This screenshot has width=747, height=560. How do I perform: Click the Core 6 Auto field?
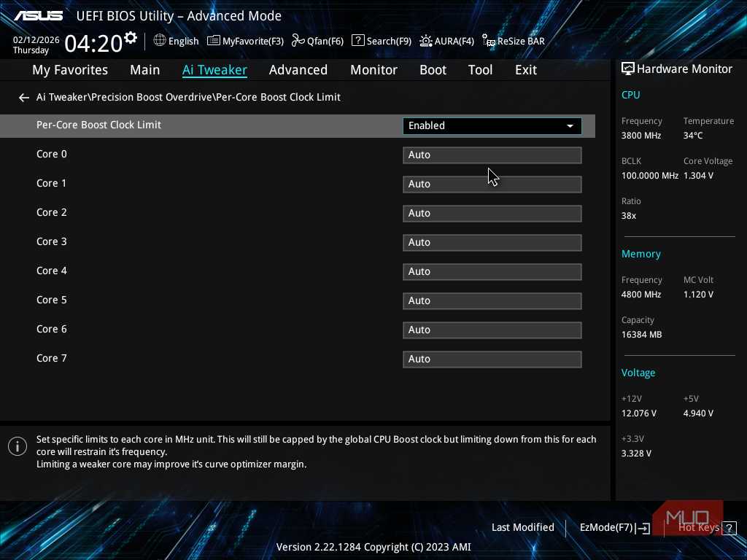492,330
